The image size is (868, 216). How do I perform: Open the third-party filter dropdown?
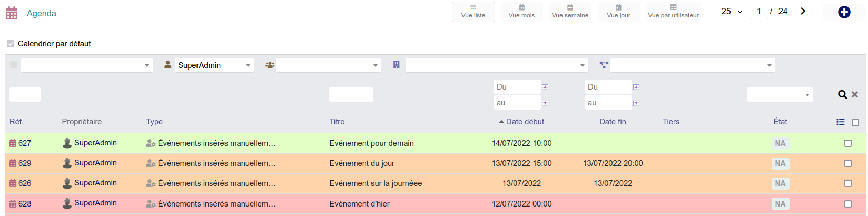pos(497,65)
